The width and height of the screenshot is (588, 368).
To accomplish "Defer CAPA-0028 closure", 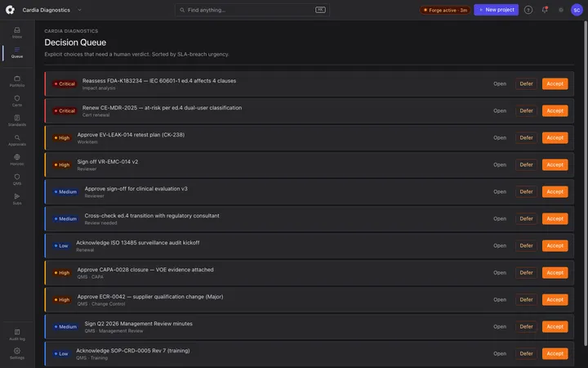I will tap(526, 272).
